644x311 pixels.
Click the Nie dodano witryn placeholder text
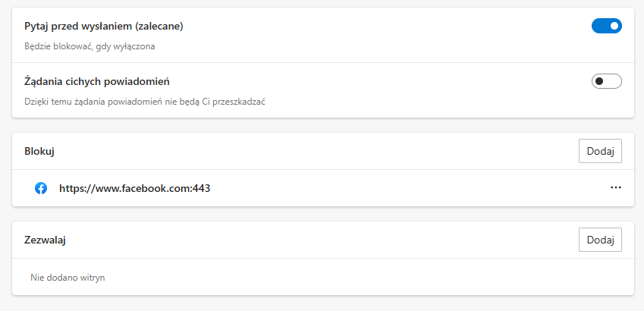(x=68, y=278)
